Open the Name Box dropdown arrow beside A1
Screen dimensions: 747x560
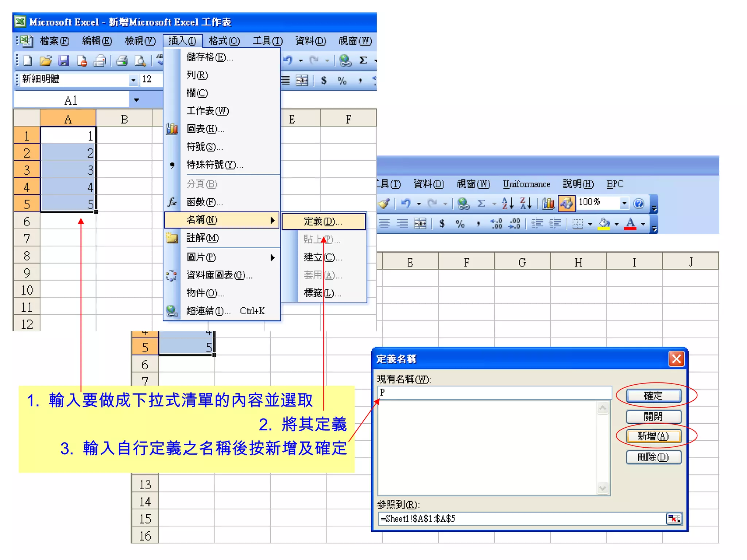[136, 100]
